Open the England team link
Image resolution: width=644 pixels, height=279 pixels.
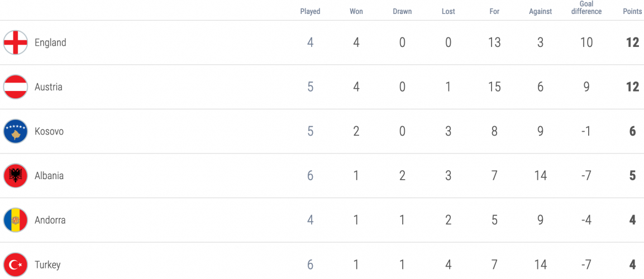click(x=50, y=42)
